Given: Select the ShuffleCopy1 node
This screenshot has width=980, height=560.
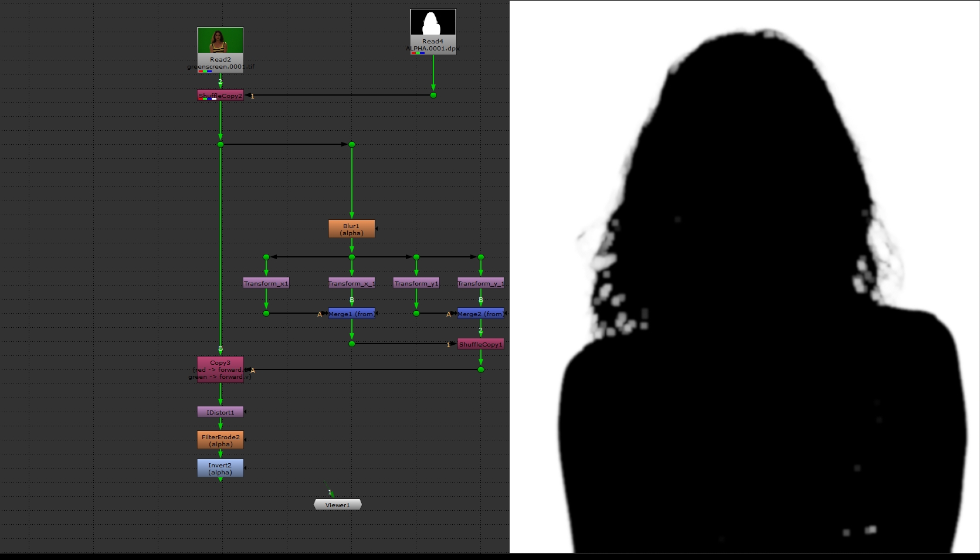Looking at the screenshot, I should (x=480, y=344).
